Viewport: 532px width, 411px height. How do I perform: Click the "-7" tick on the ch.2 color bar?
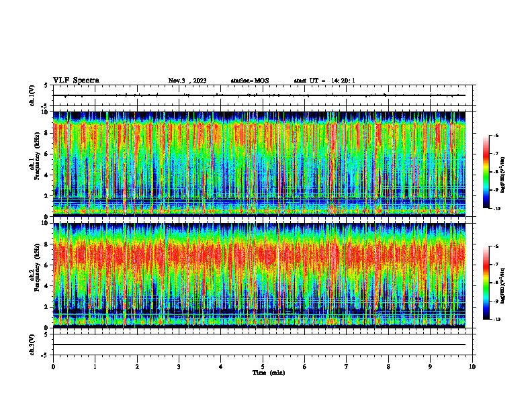point(496,265)
